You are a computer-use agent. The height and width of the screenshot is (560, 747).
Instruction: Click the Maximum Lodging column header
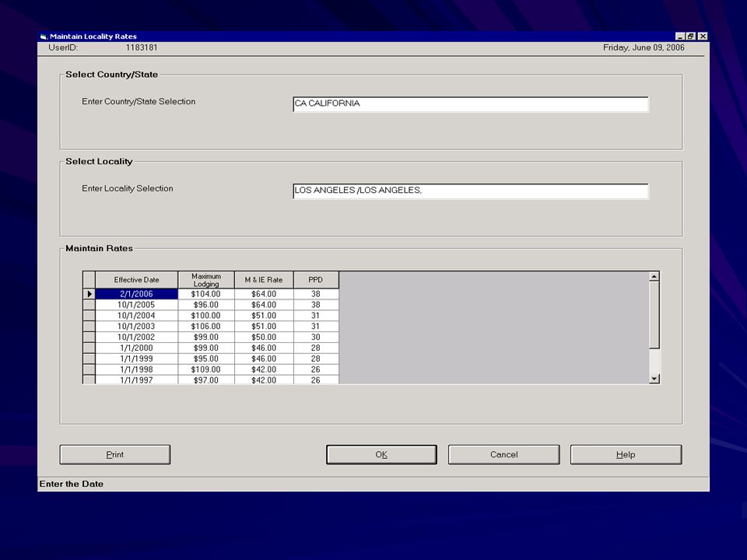[206, 280]
